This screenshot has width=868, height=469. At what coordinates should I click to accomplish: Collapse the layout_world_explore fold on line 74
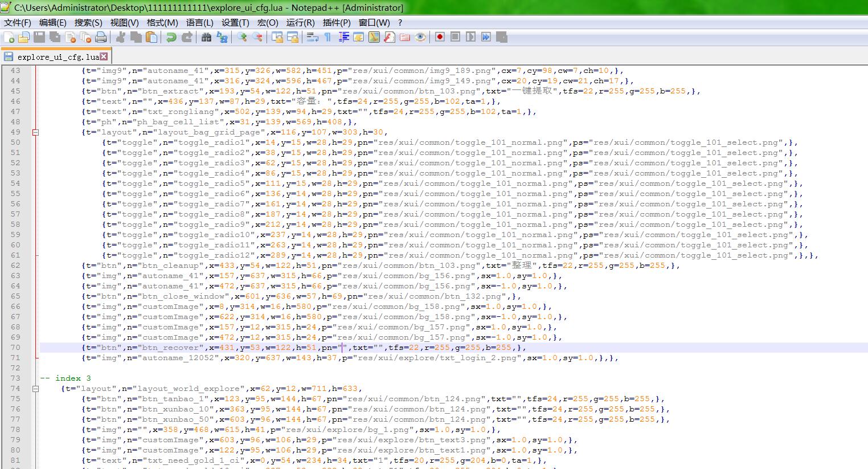pyautogui.click(x=35, y=389)
